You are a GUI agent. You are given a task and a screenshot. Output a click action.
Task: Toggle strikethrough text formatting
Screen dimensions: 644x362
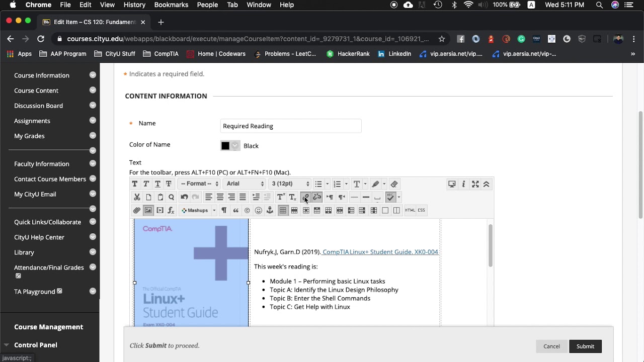(169, 184)
